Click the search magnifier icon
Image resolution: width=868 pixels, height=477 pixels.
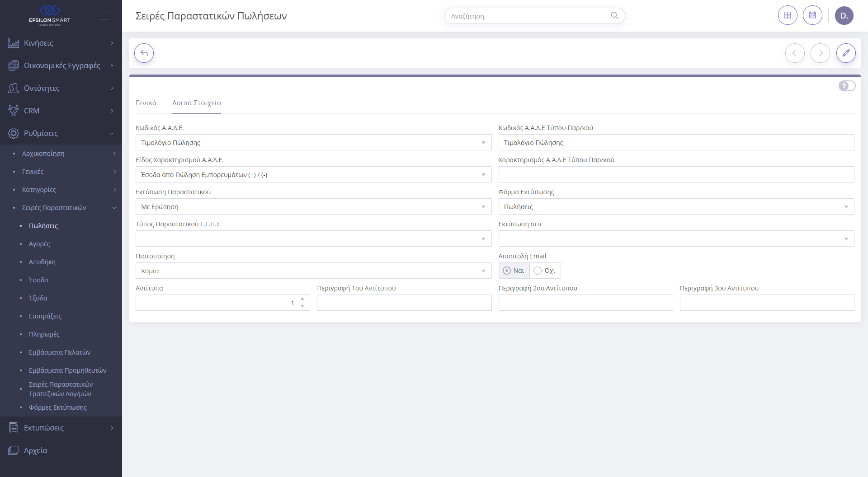point(614,16)
